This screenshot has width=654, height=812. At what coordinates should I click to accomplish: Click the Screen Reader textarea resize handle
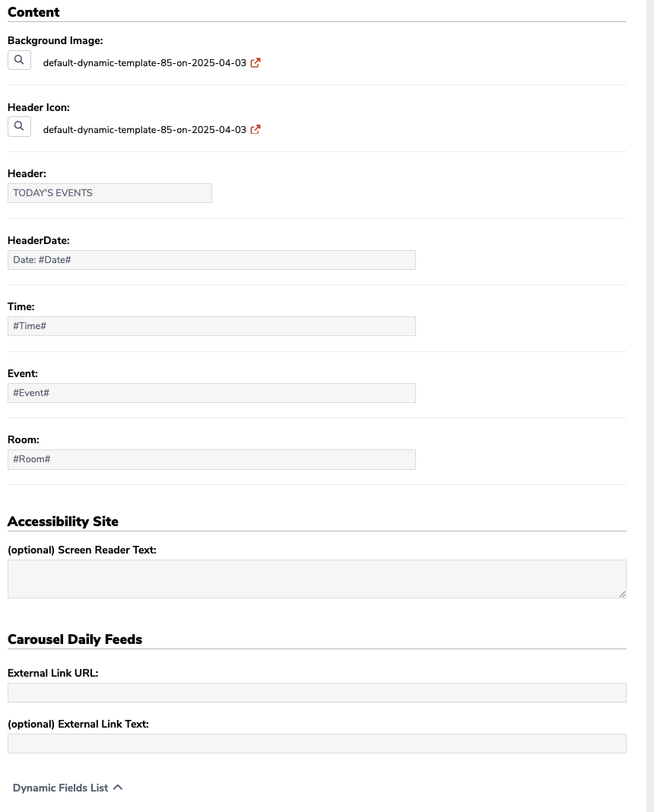click(x=622, y=594)
